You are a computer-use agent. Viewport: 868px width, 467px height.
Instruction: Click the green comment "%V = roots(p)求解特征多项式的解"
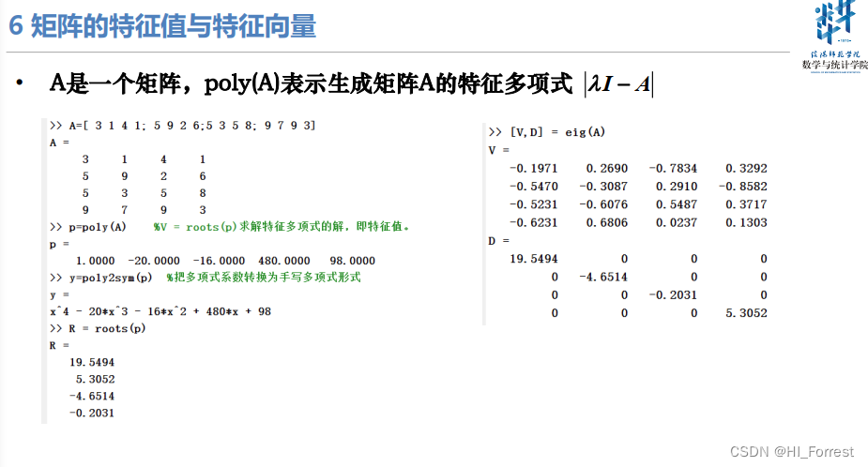click(282, 226)
